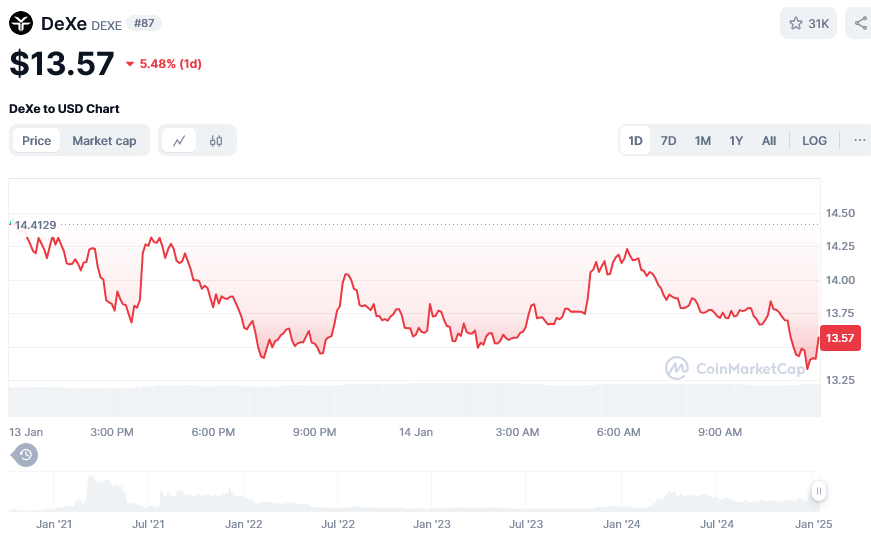Click the '3:00 AM' x-axis label

tap(517, 432)
